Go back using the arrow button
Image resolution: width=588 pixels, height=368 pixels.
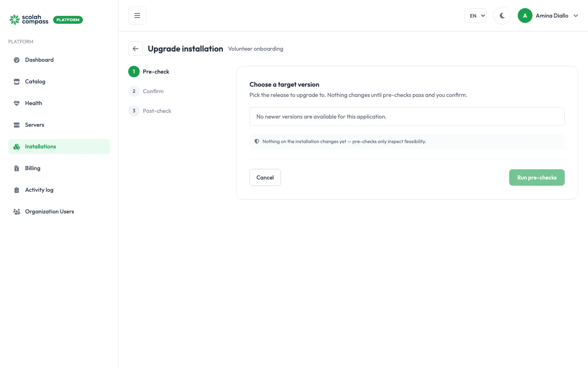[136, 49]
